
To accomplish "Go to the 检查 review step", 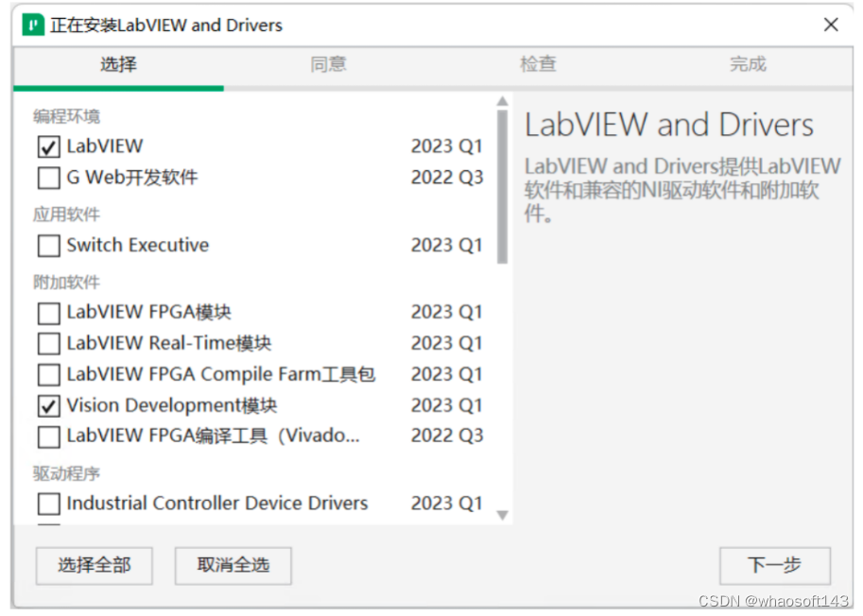I will [538, 65].
